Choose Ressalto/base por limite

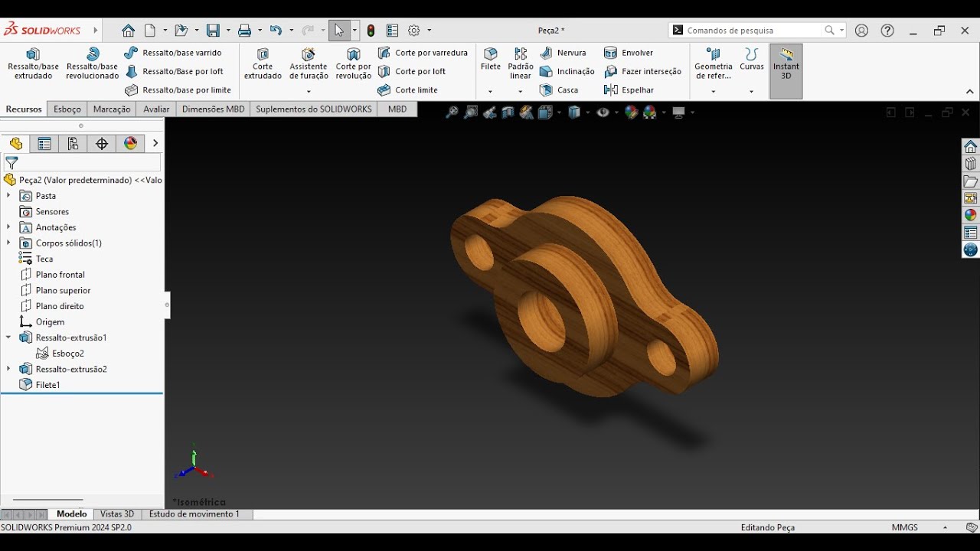178,90
